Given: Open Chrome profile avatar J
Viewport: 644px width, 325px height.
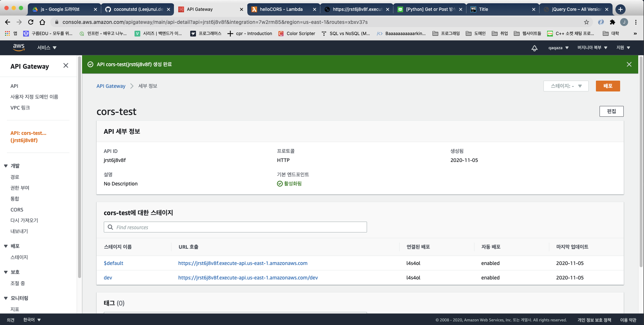Looking at the screenshot, I should click(x=624, y=22).
